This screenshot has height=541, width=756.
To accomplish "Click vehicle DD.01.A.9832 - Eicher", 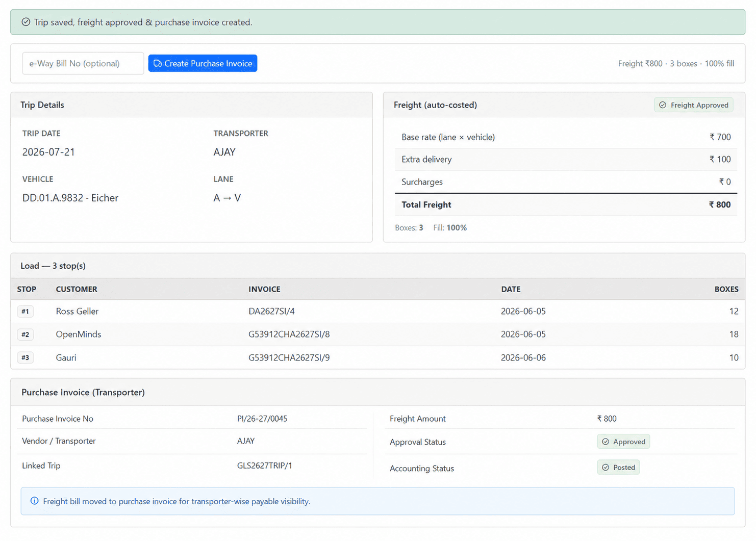I will click(x=70, y=198).
